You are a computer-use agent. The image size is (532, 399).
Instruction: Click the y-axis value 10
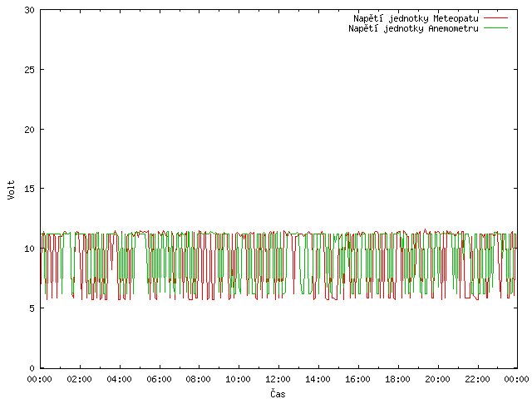(x=30, y=249)
